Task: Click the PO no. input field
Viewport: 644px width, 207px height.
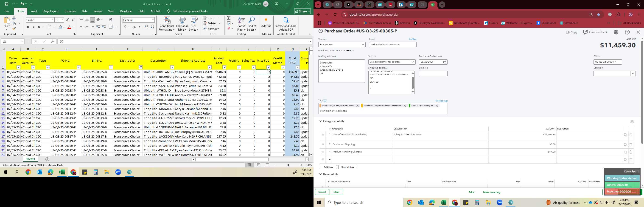Action: [608, 62]
